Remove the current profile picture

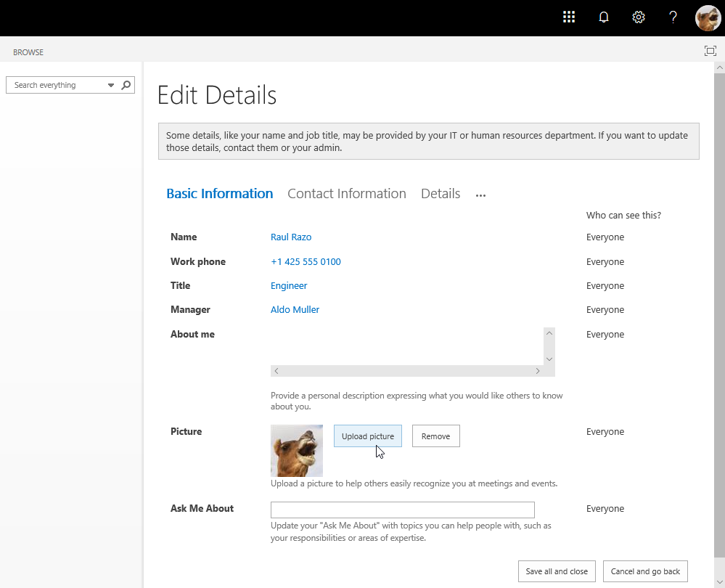tap(435, 436)
